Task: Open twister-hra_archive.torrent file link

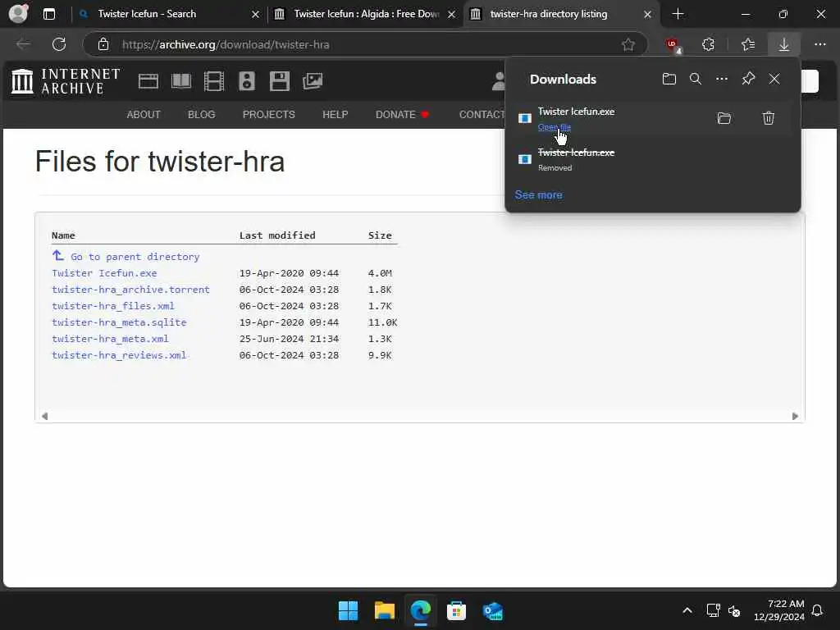Action: click(x=130, y=290)
